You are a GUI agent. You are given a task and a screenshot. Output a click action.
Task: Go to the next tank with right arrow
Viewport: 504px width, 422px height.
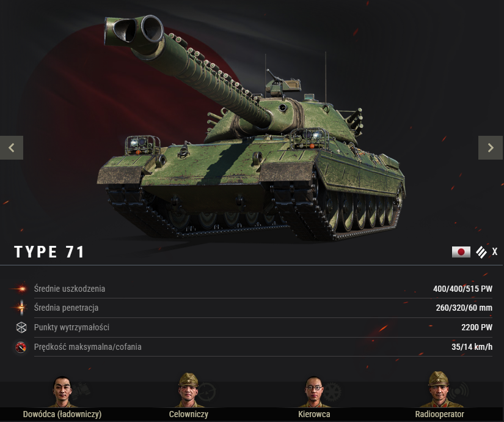click(491, 148)
